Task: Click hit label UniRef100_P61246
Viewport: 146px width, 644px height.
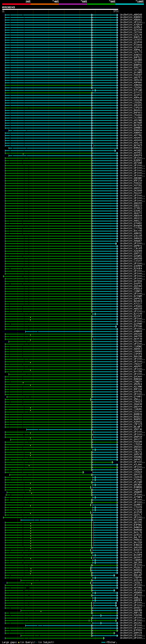Action: click(131, 342)
